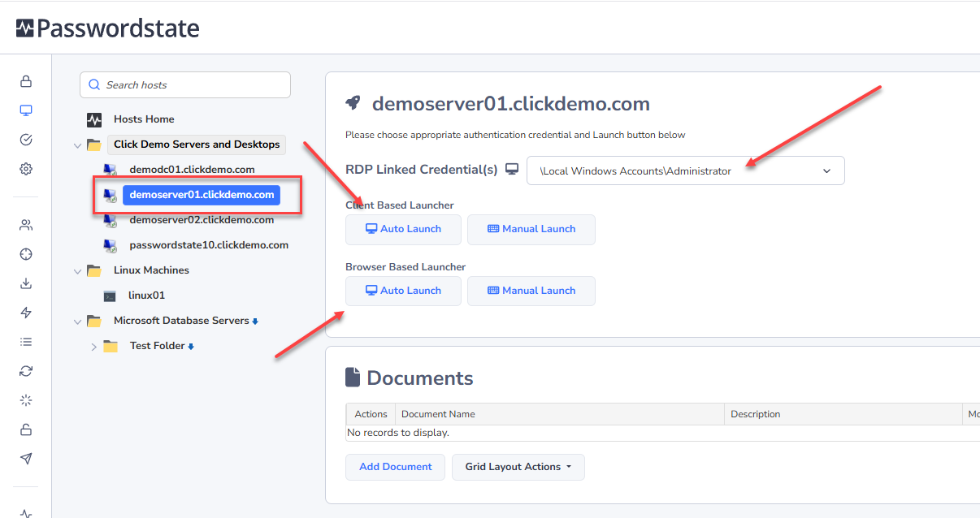980x518 pixels.
Task: Click Browser Based Launcher Manual Launch button
Action: point(531,291)
